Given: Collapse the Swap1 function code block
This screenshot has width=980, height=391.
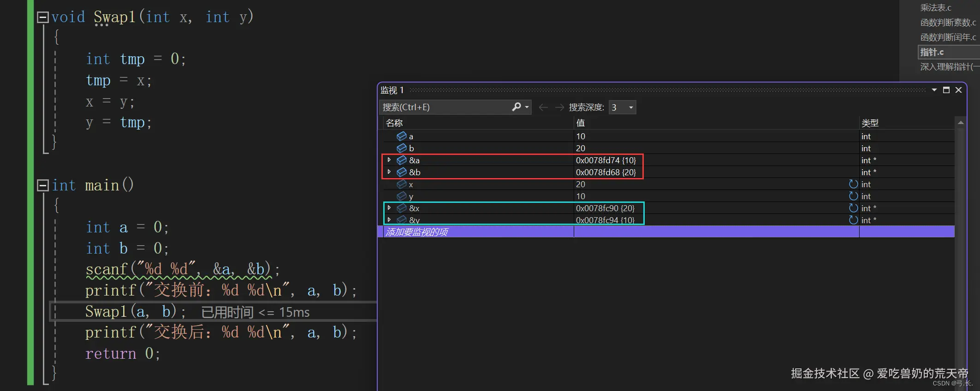Looking at the screenshot, I should click(43, 18).
